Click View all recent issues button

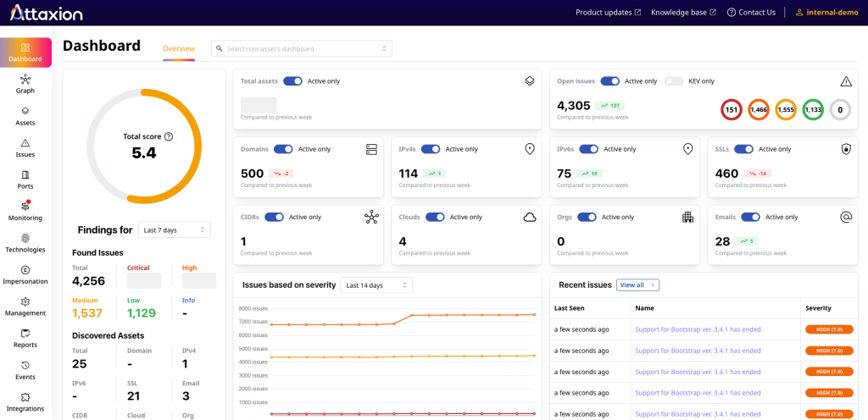tap(637, 285)
